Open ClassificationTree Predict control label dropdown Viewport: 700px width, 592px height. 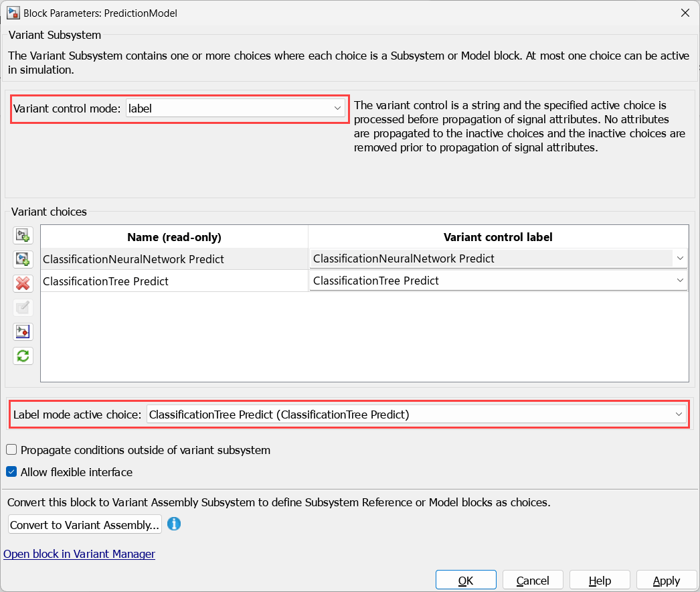[x=680, y=281]
